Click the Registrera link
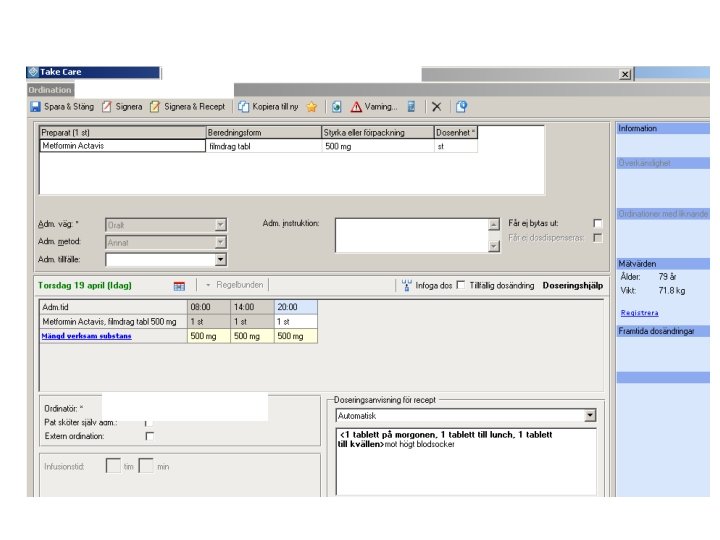Screen dimensions: 720x540 tap(639, 313)
